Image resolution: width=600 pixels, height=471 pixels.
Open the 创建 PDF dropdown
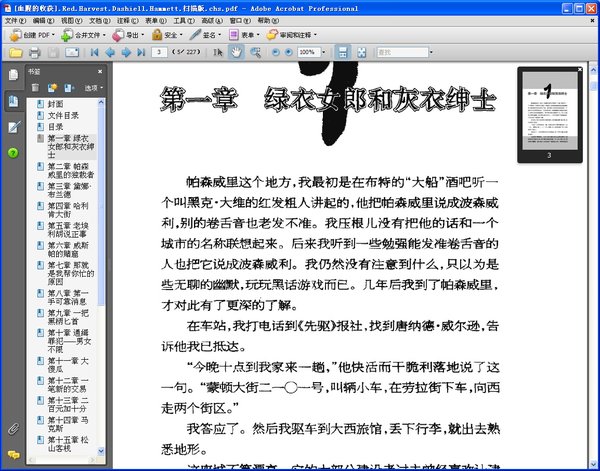pos(31,35)
